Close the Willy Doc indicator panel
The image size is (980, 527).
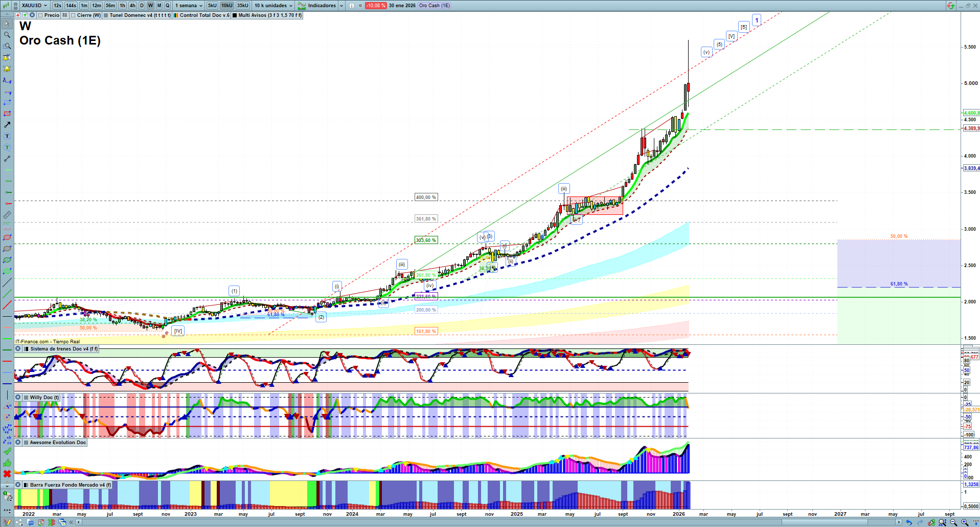coord(18,398)
